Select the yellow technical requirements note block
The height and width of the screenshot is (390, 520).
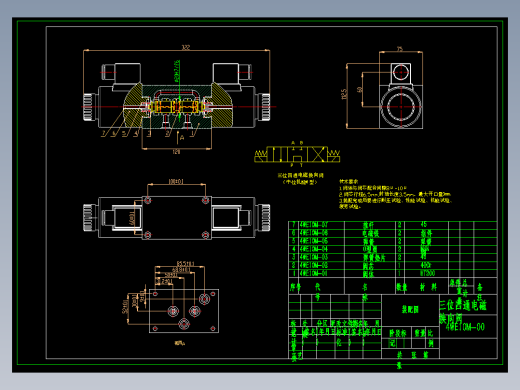point(395,194)
